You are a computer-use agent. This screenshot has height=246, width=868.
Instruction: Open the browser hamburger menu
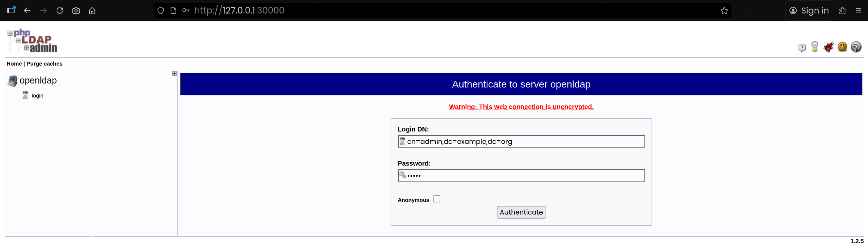point(858,11)
